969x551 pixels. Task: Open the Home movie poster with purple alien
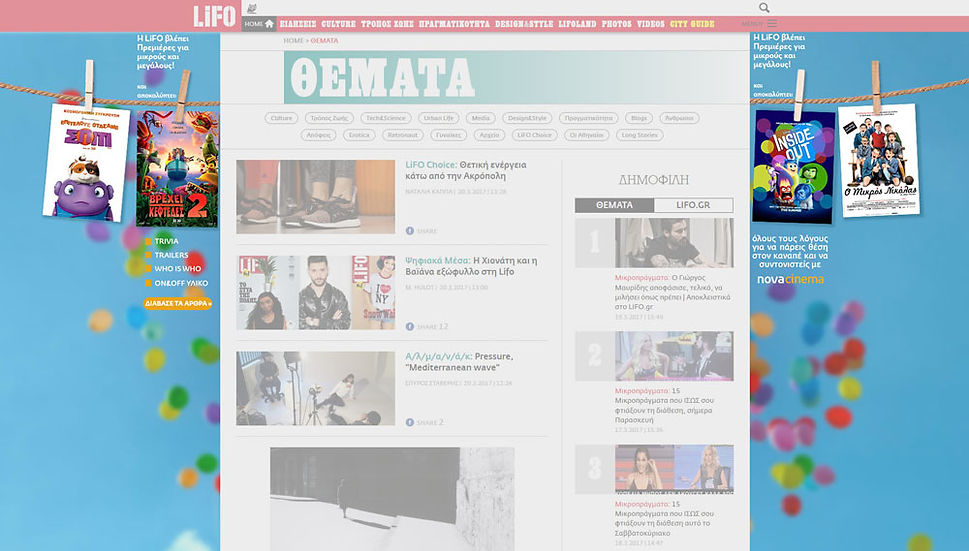pyautogui.click(x=87, y=163)
